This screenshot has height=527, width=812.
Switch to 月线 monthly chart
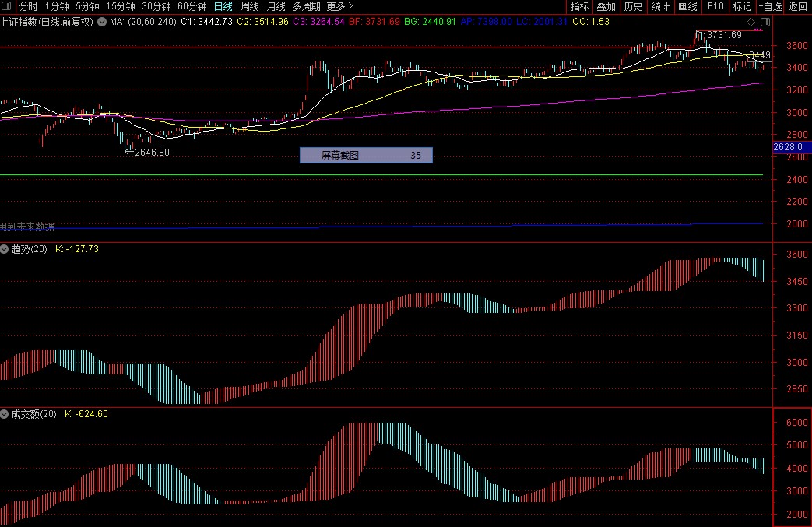[276, 6]
